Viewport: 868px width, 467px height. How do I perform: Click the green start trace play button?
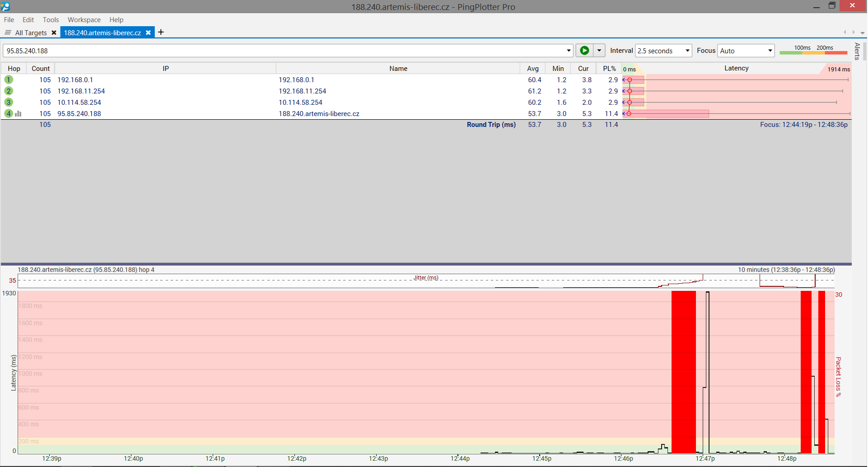pos(584,51)
